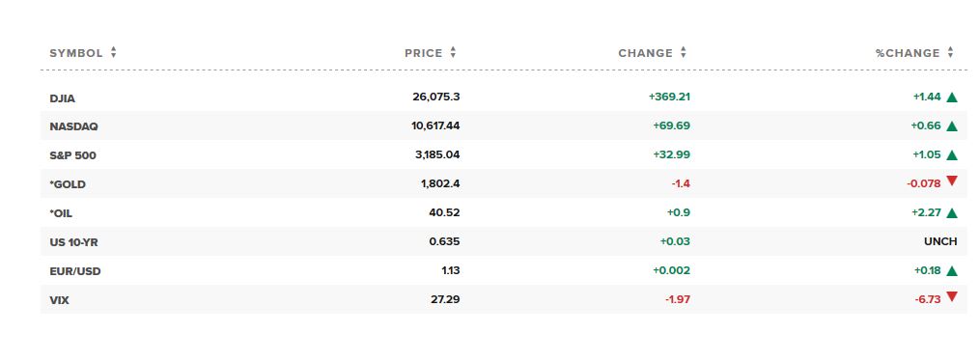This screenshot has height=362, width=980.
Task: Sort table by the %CHANGE arrows icon
Action: click(950, 52)
